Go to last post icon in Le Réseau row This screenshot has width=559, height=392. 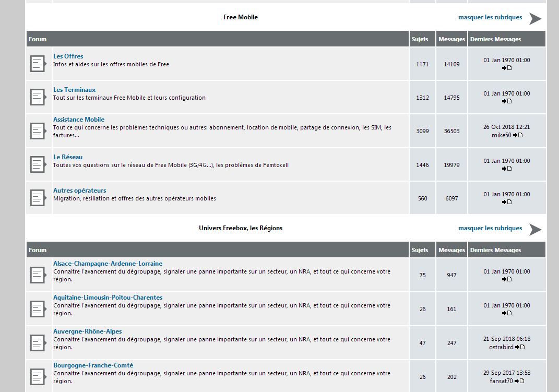[507, 169]
